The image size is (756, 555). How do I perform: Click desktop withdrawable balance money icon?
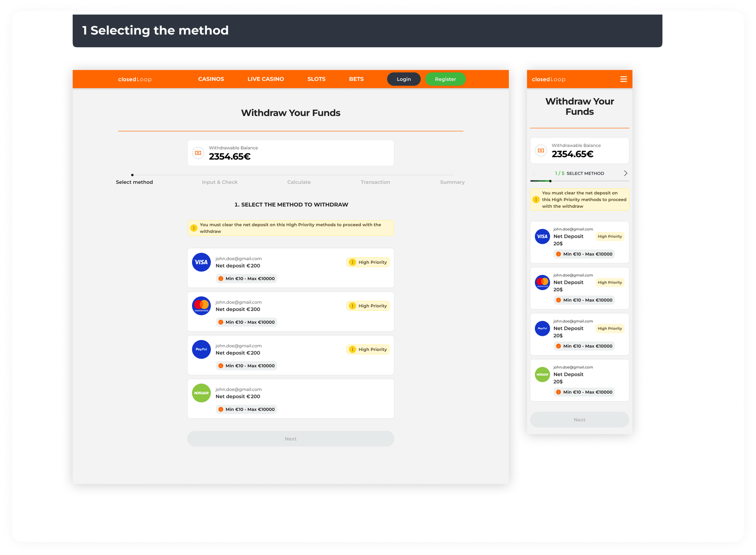pos(198,153)
